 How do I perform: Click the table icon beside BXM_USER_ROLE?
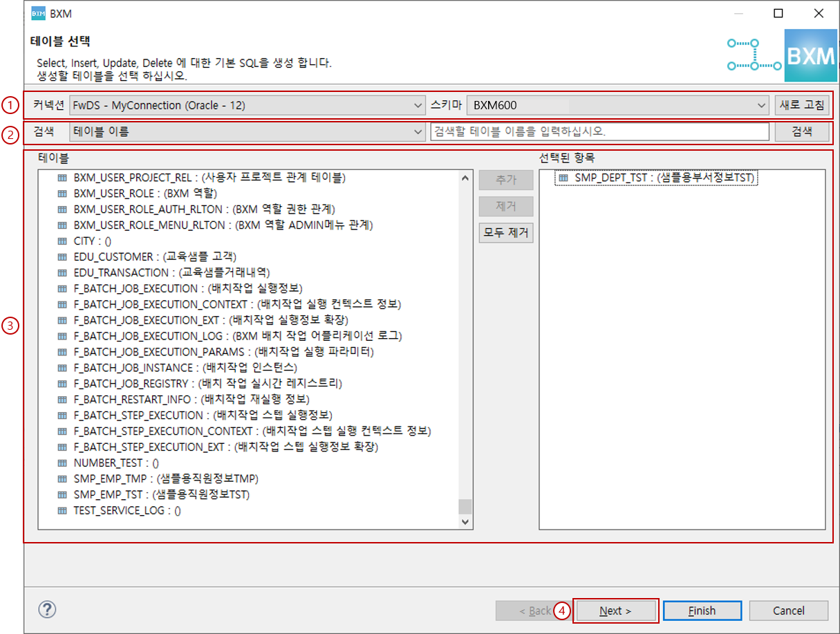click(63, 194)
